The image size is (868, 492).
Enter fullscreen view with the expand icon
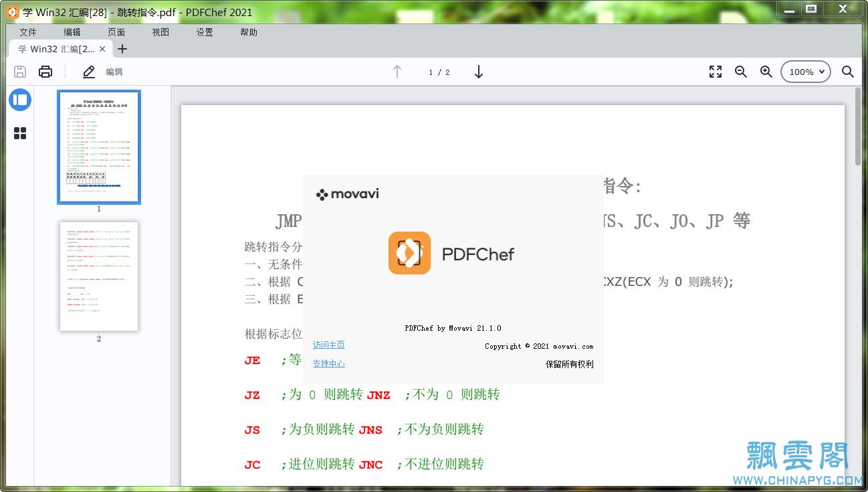716,72
